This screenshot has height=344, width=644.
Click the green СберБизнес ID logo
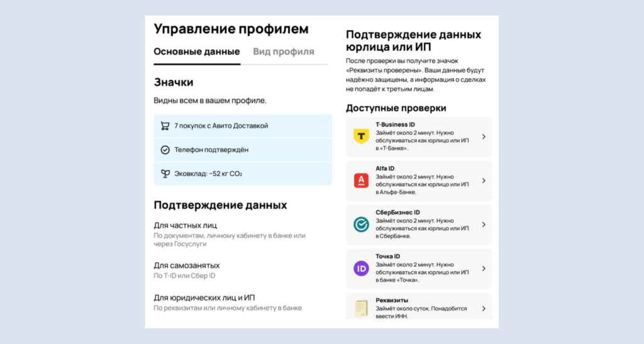[x=361, y=225]
